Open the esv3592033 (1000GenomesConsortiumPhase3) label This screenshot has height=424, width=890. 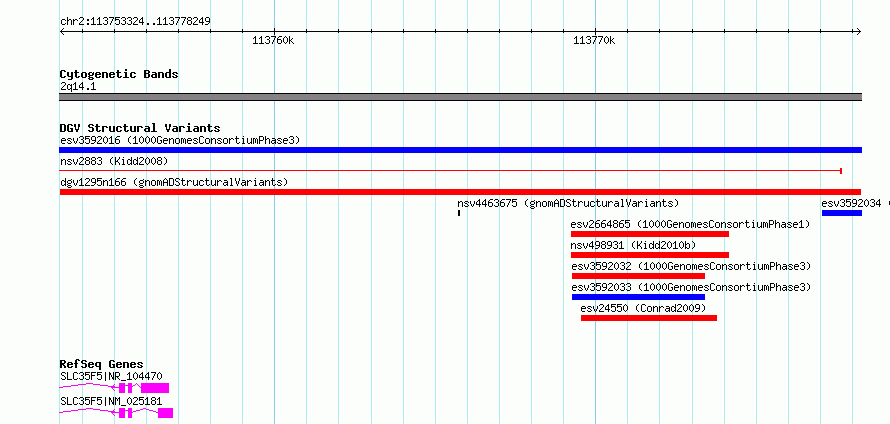[691, 287]
